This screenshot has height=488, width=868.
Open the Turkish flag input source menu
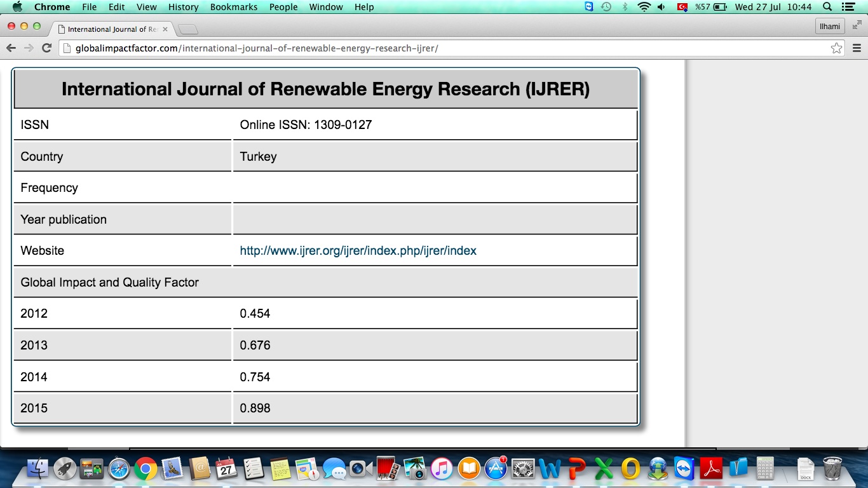682,7
